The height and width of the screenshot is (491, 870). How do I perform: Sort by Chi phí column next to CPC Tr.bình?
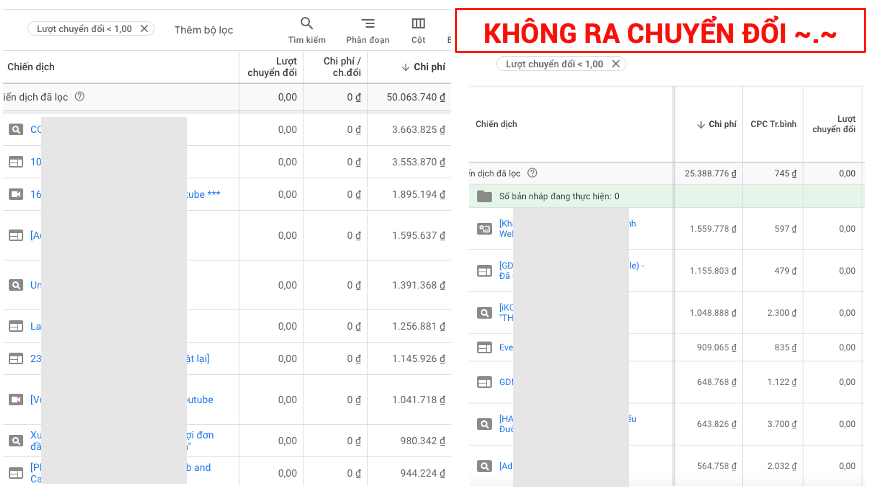(x=717, y=124)
